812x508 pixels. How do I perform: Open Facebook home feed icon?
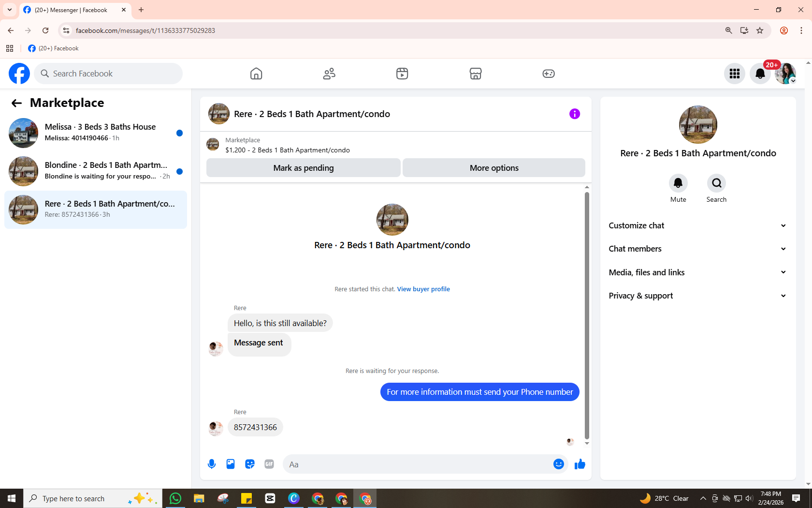(x=256, y=74)
